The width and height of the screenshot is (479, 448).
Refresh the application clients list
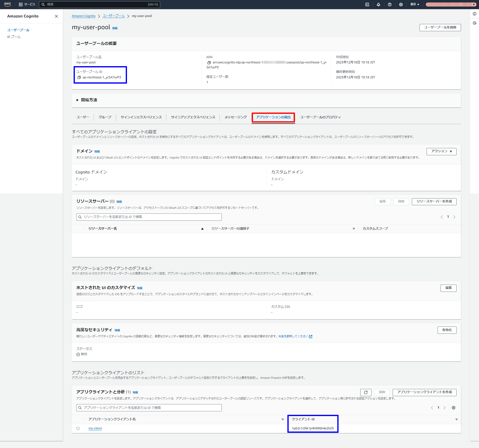tap(366, 392)
